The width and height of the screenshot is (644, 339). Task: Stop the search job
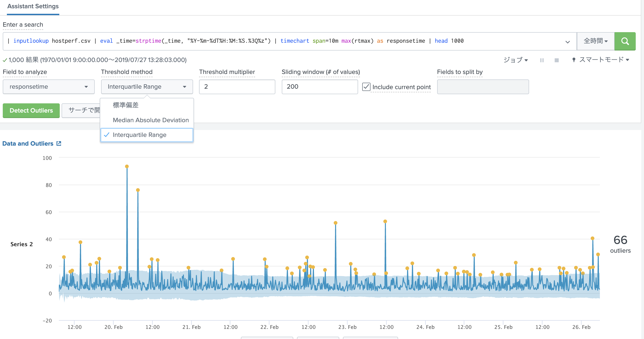coord(556,60)
